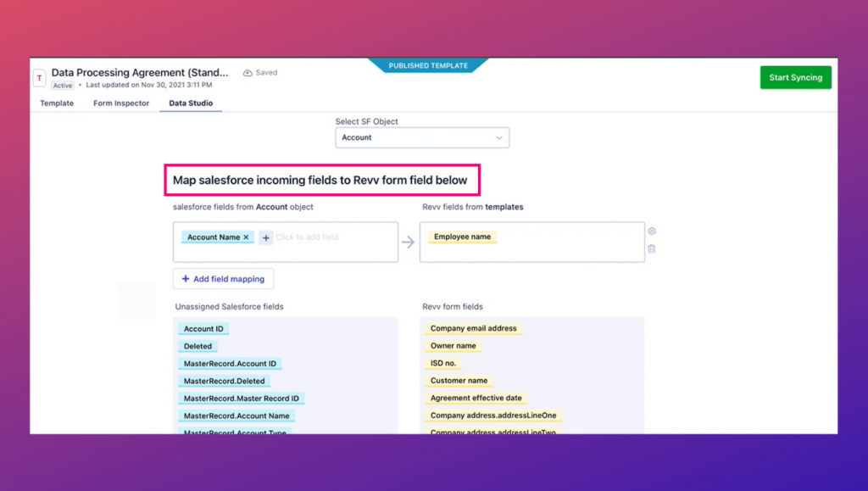Image resolution: width=868 pixels, height=491 pixels.
Task: Click the mapping arrow icon
Action: point(408,242)
